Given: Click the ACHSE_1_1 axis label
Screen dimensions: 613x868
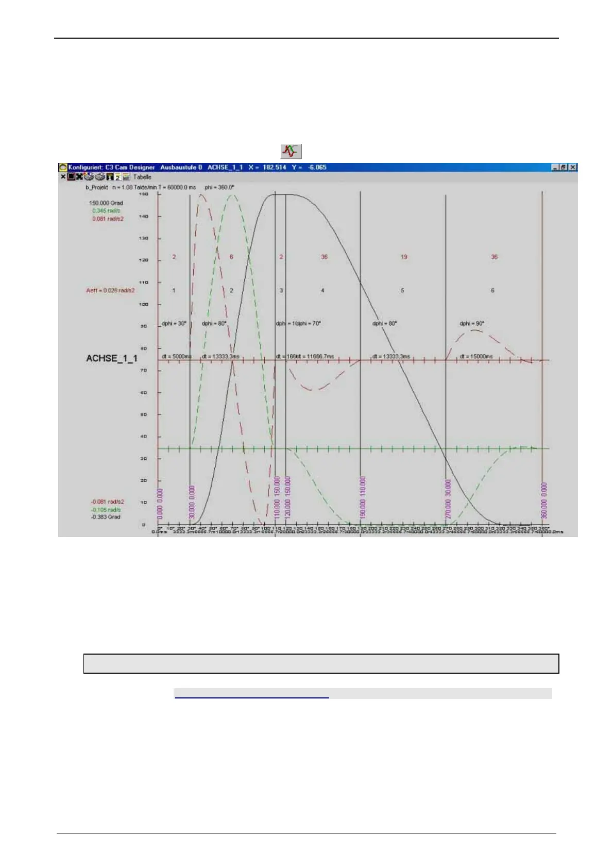Looking at the screenshot, I should pos(112,358).
